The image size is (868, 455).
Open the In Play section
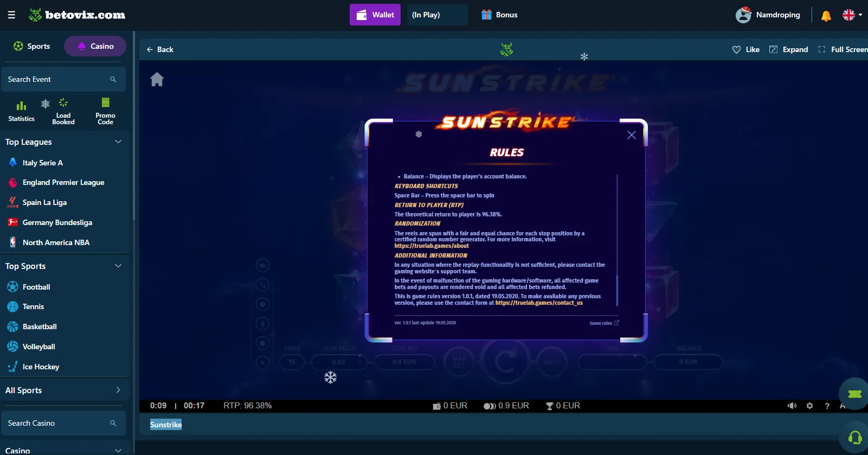(437, 15)
